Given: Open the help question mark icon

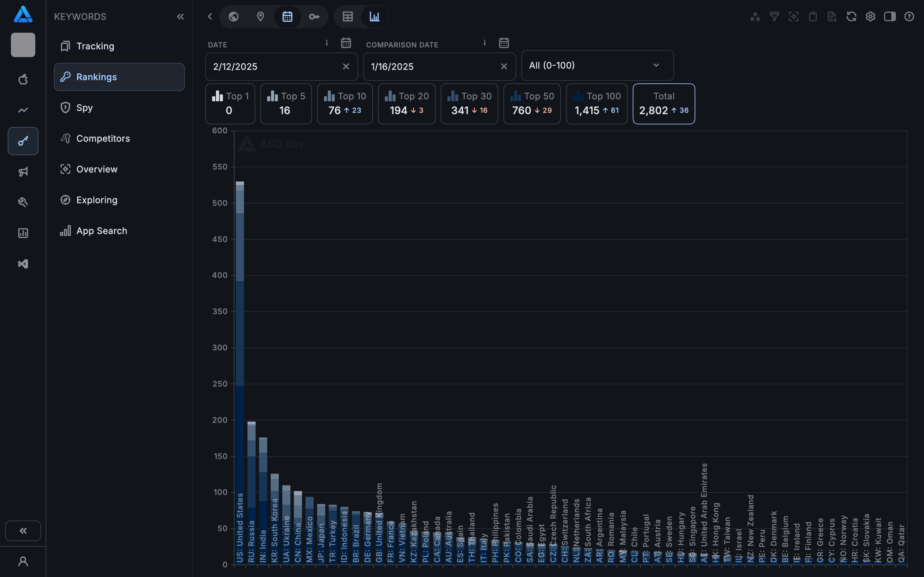Looking at the screenshot, I should click(x=909, y=16).
